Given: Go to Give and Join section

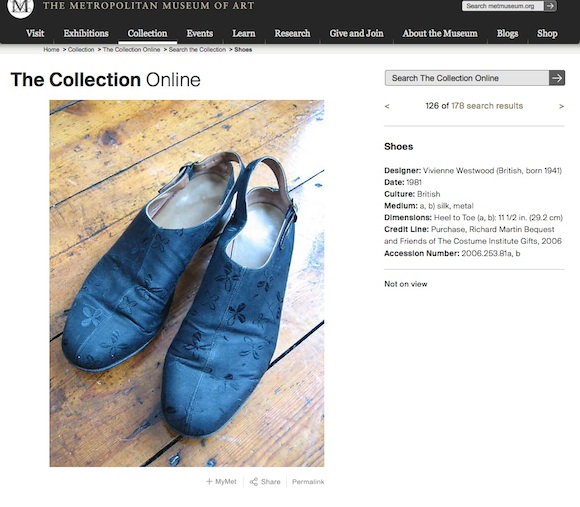Looking at the screenshot, I should point(356,33).
